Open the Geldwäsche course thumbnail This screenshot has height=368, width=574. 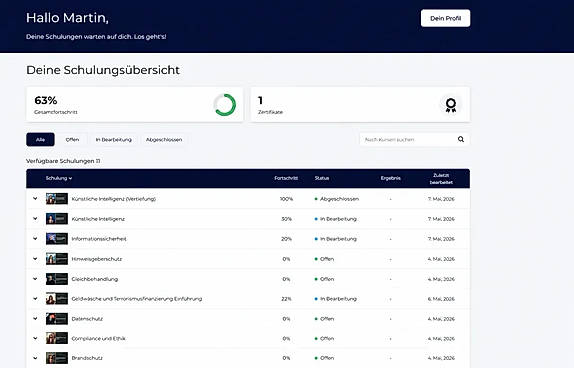click(57, 299)
